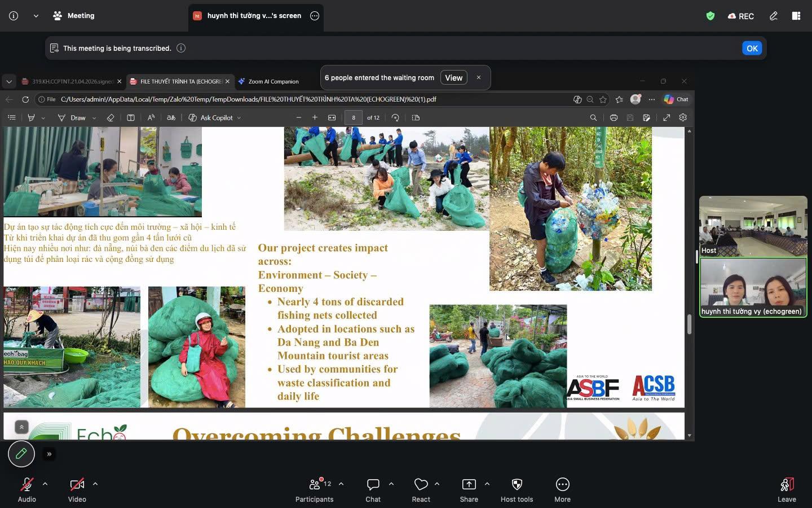
Task: Open Host tools shield icon
Action: 517,485
